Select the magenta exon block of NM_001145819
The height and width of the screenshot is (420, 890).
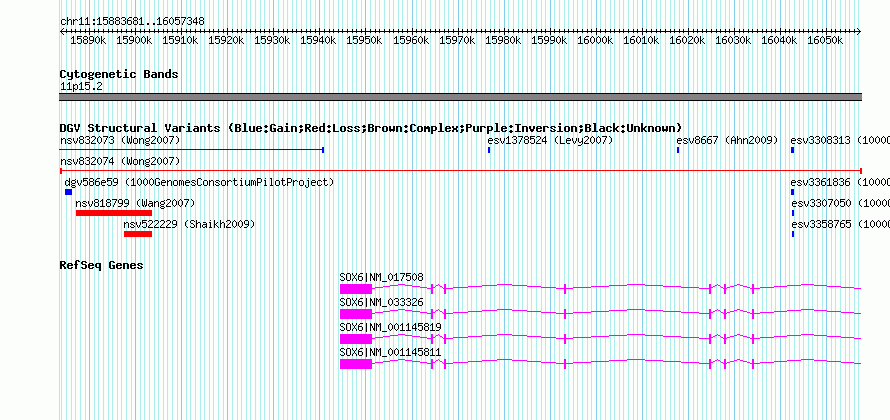click(356, 339)
